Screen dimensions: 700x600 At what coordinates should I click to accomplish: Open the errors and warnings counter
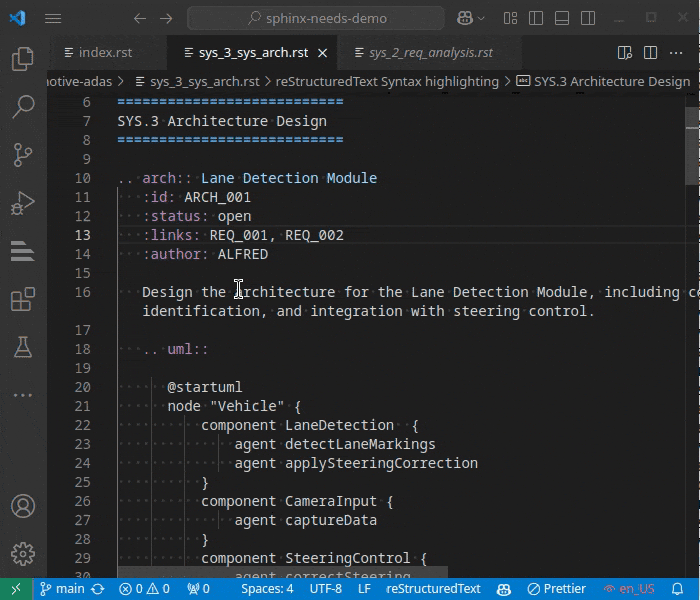(x=144, y=589)
